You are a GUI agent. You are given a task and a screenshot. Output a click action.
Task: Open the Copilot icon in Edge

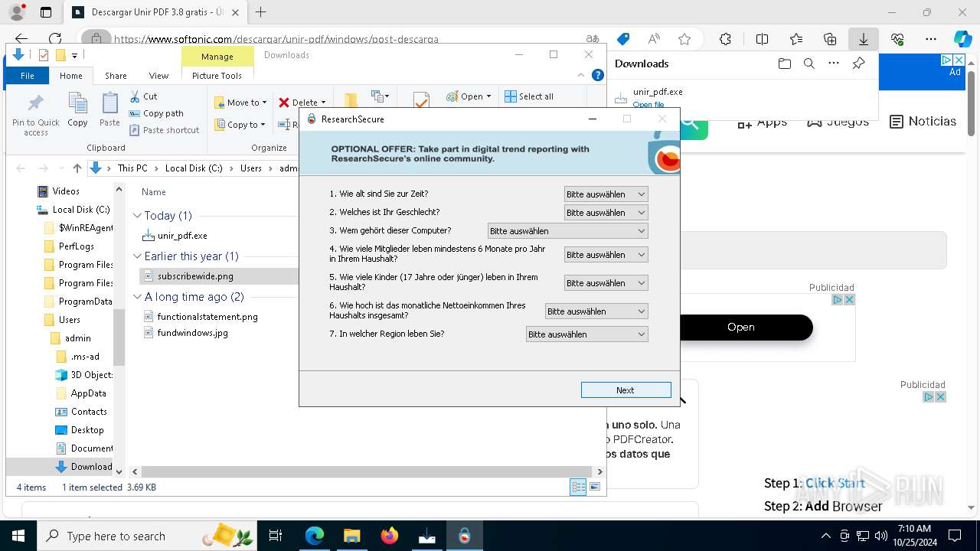point(962,39)
